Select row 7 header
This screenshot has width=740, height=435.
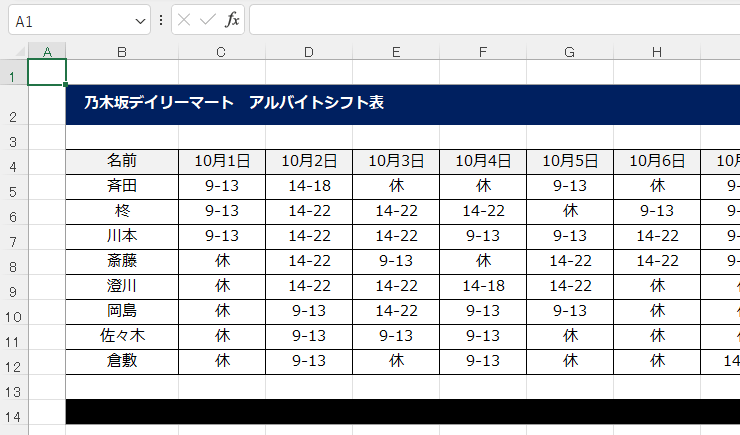coord(14,237)
